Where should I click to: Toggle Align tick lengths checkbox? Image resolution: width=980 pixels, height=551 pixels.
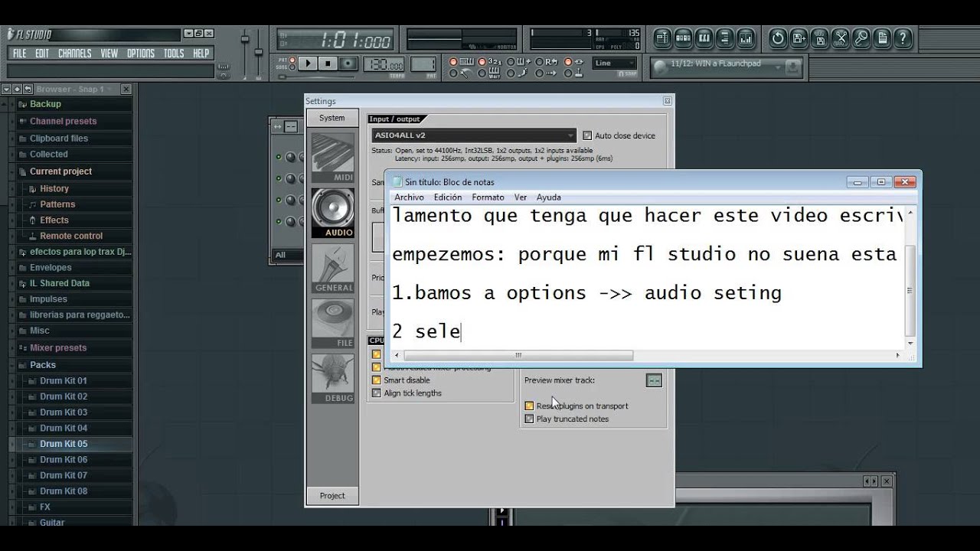pos(376,393)
